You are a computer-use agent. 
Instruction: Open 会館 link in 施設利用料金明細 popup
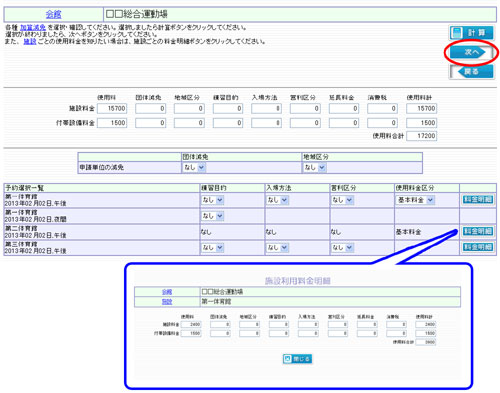point(167,292)
